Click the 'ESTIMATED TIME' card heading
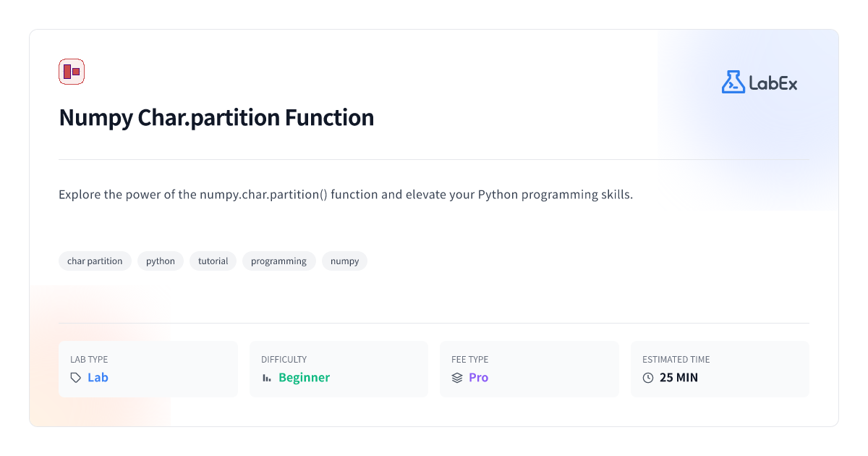 pos(676,360)
